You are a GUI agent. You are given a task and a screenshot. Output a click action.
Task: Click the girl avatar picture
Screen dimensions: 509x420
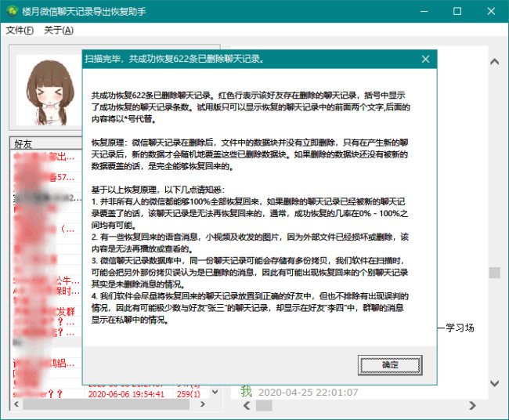tap(49, 91)
